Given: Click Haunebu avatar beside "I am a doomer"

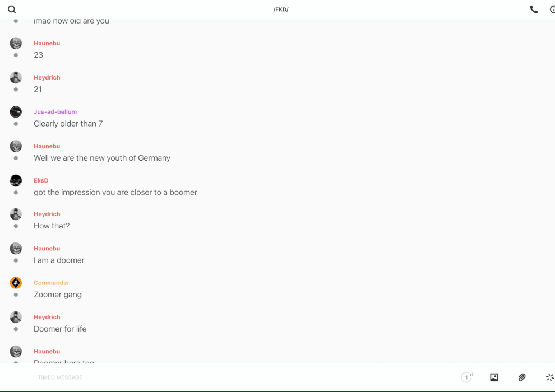Looking at the screenshot, I should click(16, 248).
